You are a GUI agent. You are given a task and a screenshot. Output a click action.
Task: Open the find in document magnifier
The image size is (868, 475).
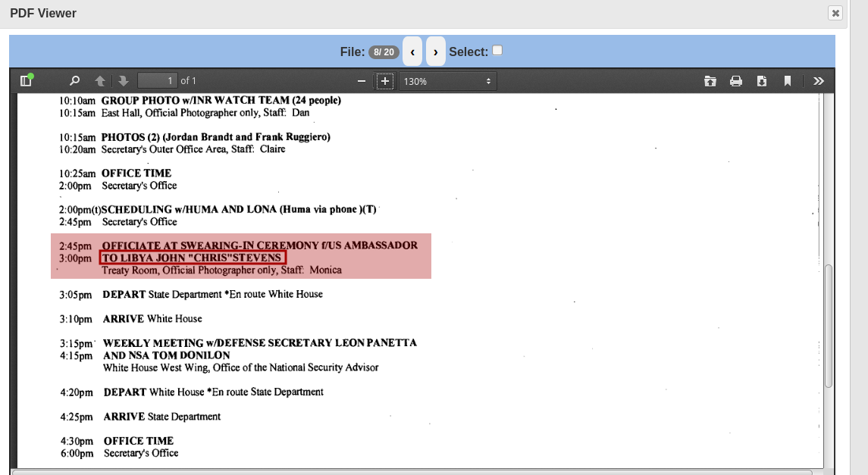[x=75, y=81]
